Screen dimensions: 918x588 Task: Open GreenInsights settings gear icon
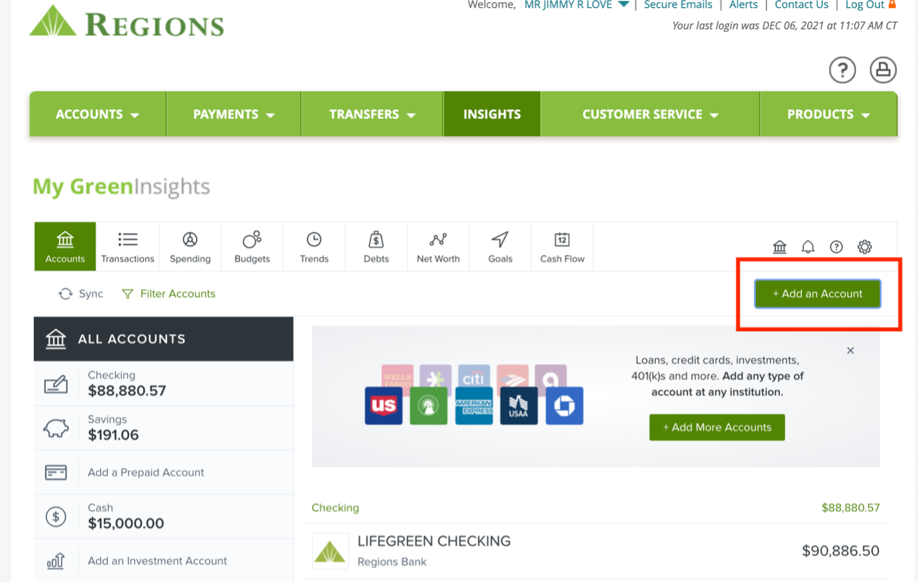tap(865, 246)
